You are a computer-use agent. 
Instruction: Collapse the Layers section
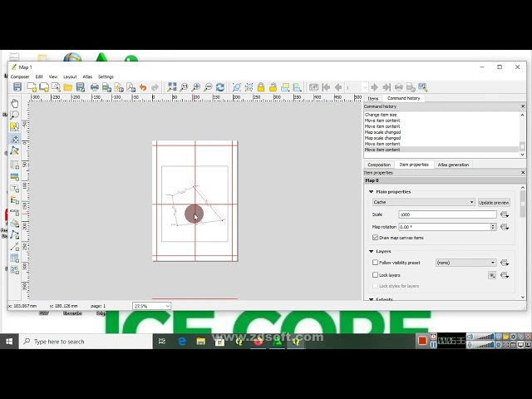(372, 251)
